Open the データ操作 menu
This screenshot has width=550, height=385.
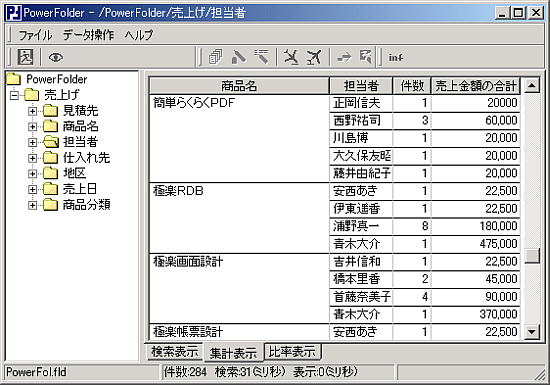88,35
